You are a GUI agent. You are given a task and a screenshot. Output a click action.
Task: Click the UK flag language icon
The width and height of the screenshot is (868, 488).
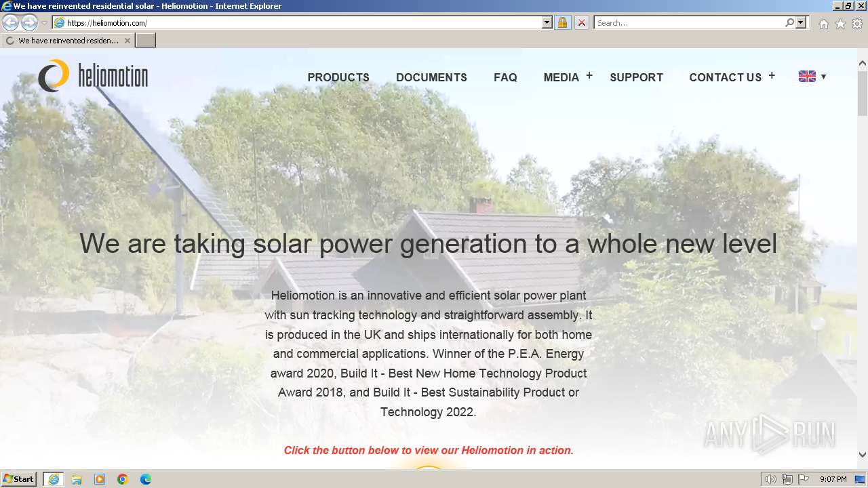point(807,77)
